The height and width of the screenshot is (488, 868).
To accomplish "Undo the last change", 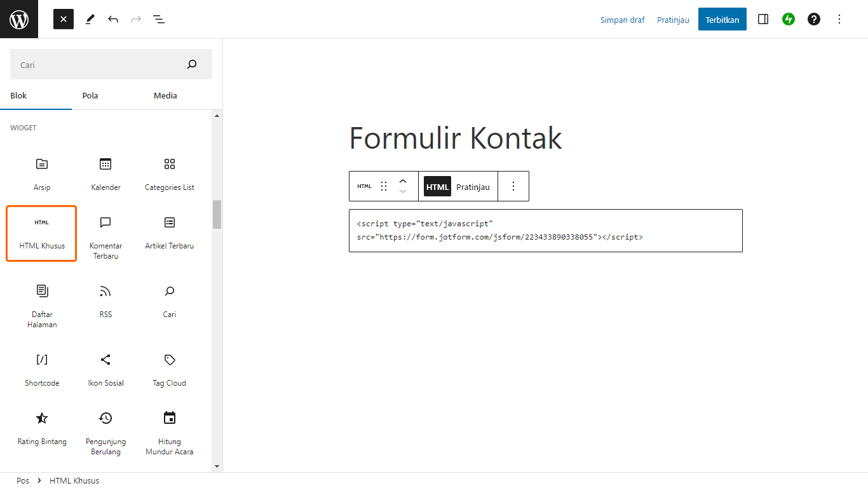I will (113, 19).
